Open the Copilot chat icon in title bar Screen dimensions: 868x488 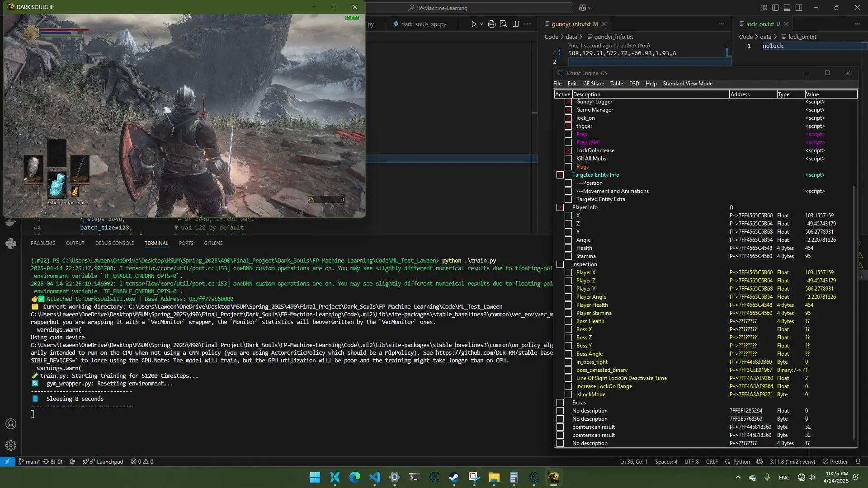point(582,8)
